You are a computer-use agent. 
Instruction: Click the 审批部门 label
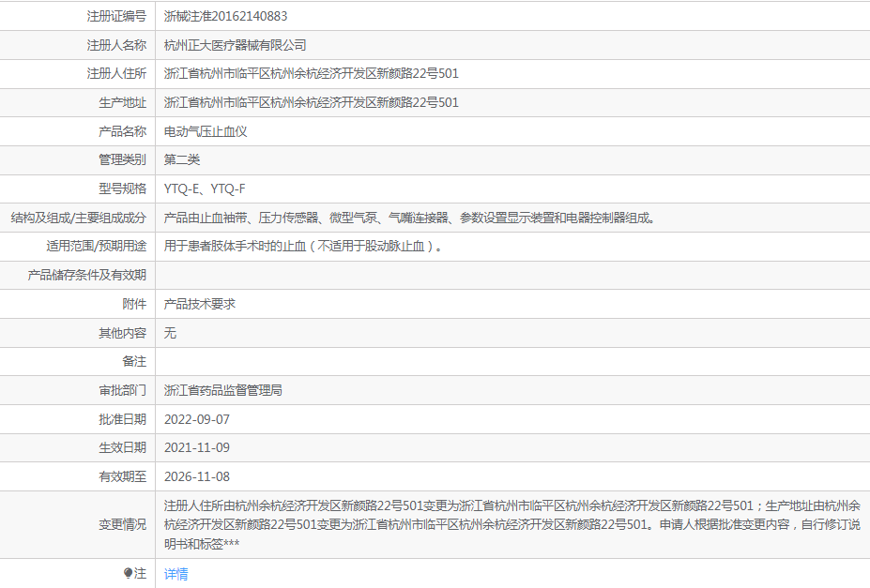coord(123,390)
